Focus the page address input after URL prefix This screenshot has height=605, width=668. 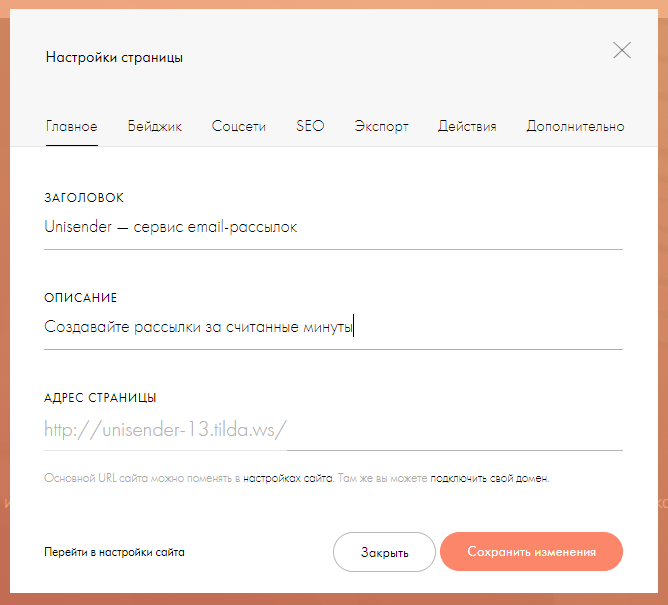pyautogui.click(x=455, y=429)
